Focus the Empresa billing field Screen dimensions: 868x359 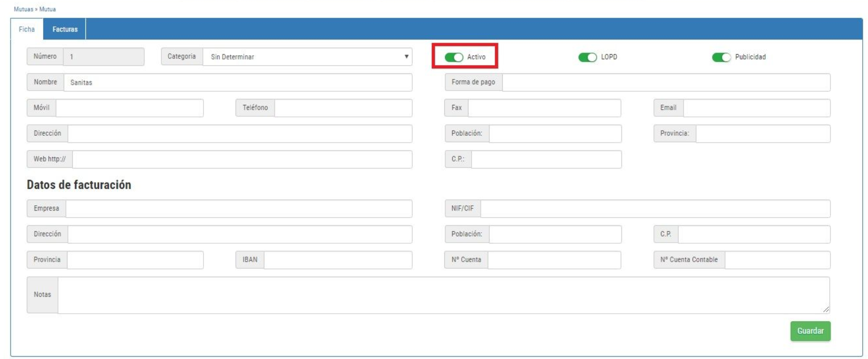(239, 209)
